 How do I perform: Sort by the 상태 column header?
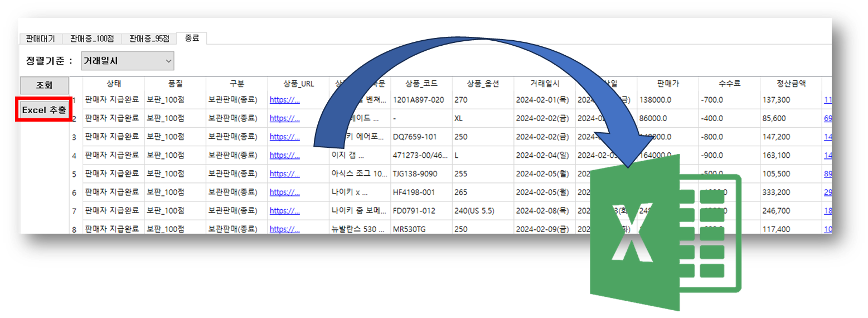click(114, 84)
